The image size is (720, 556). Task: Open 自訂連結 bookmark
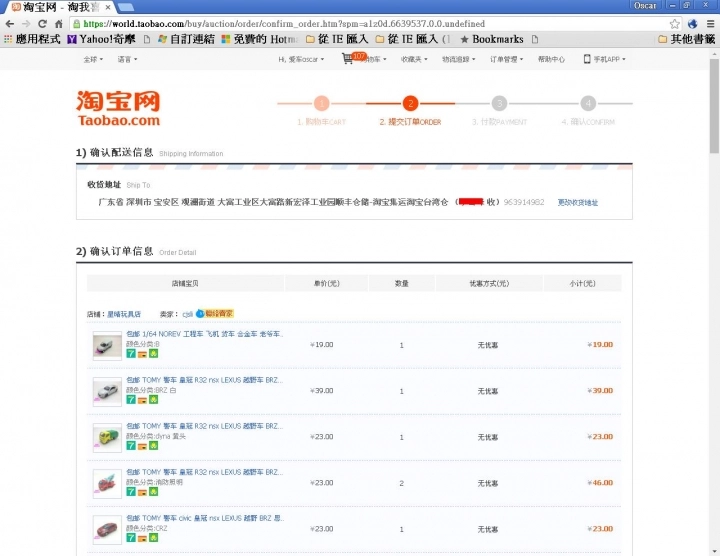pyautogui.click(x=186, y=39)
